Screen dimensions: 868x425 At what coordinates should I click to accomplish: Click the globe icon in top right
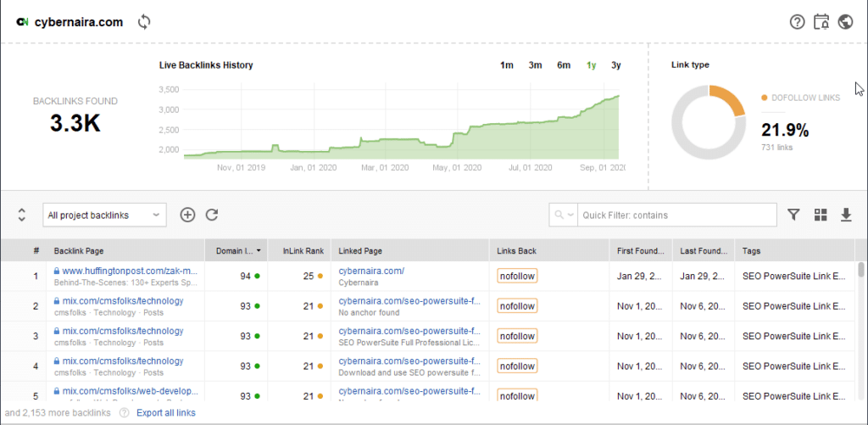click(x=845, y=22)
